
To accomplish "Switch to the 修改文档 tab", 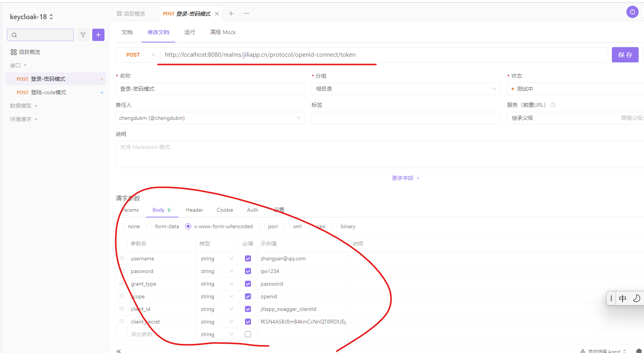I will click(158, 32).
